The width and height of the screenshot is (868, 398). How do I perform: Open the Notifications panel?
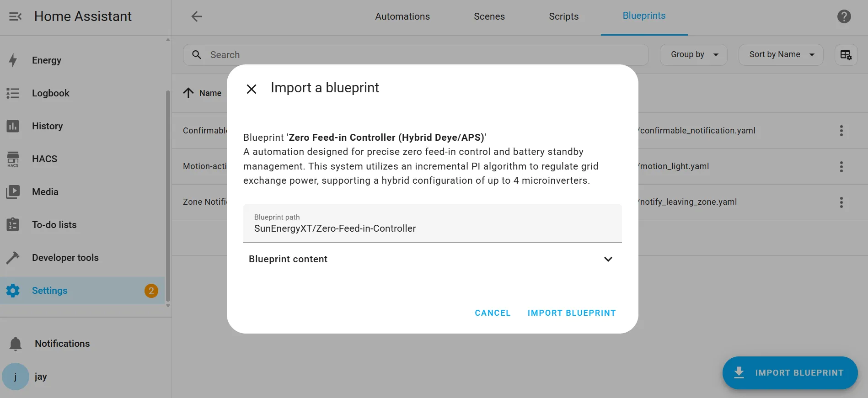click(62, 344)
